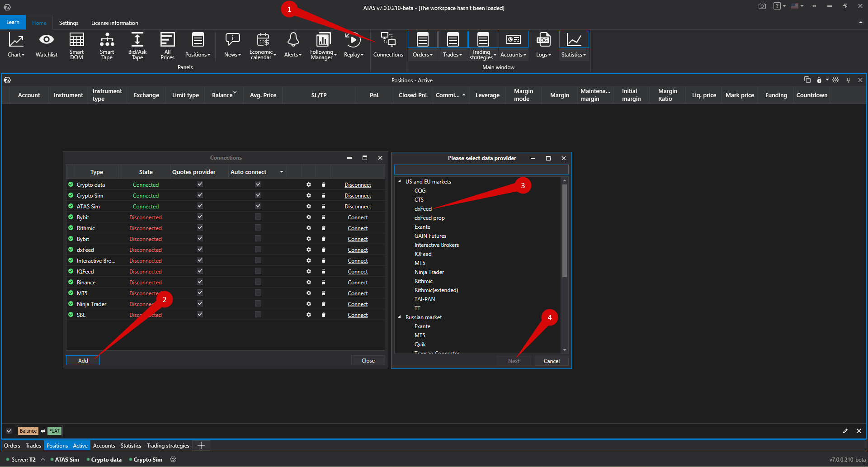Uncheck Quotes provider for dxFeed
Screen dimensions: 868x467
tap(199, 249)
